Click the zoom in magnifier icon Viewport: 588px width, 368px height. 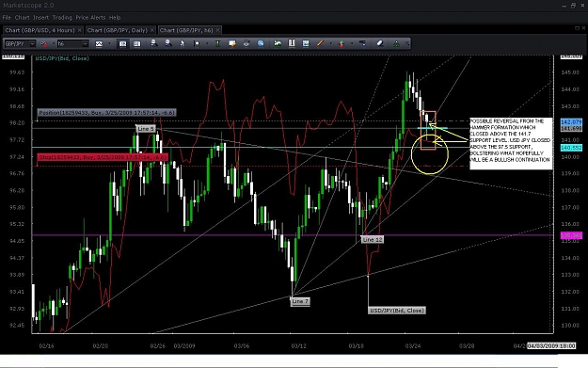click(x=153, y=43)
